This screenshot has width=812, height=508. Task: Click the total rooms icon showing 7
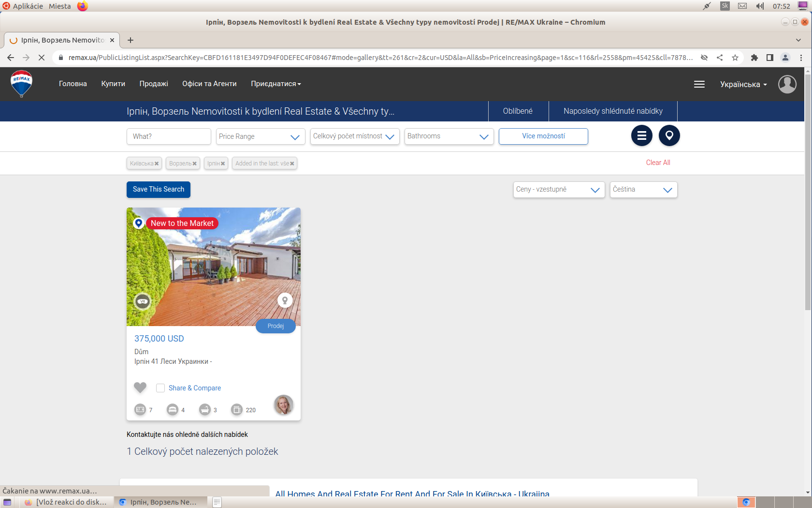pos(140,410)
